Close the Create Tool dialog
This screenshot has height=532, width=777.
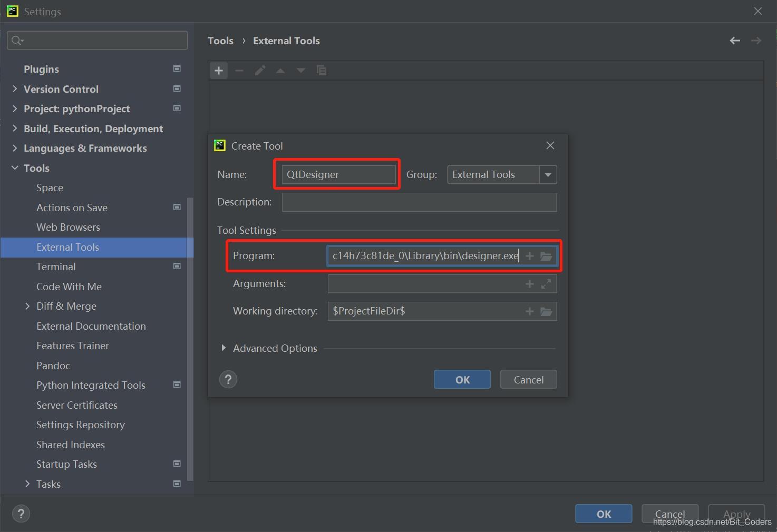pyautogui.click(x=550, y=145)
